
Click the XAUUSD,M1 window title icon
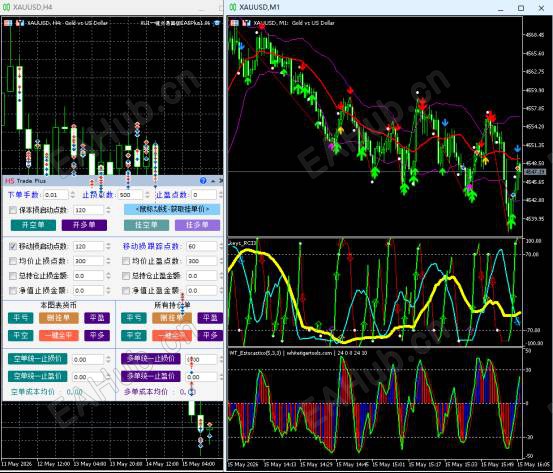point(233,7)
